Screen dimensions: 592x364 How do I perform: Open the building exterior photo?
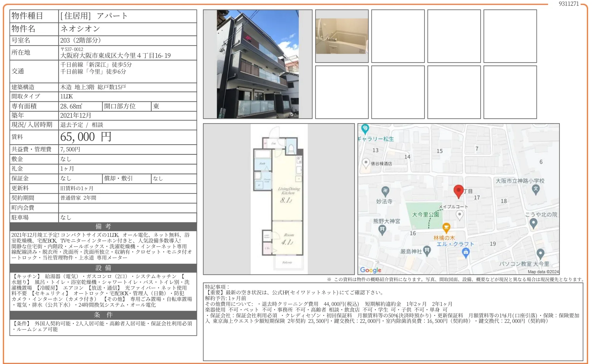tap(258, 64)
